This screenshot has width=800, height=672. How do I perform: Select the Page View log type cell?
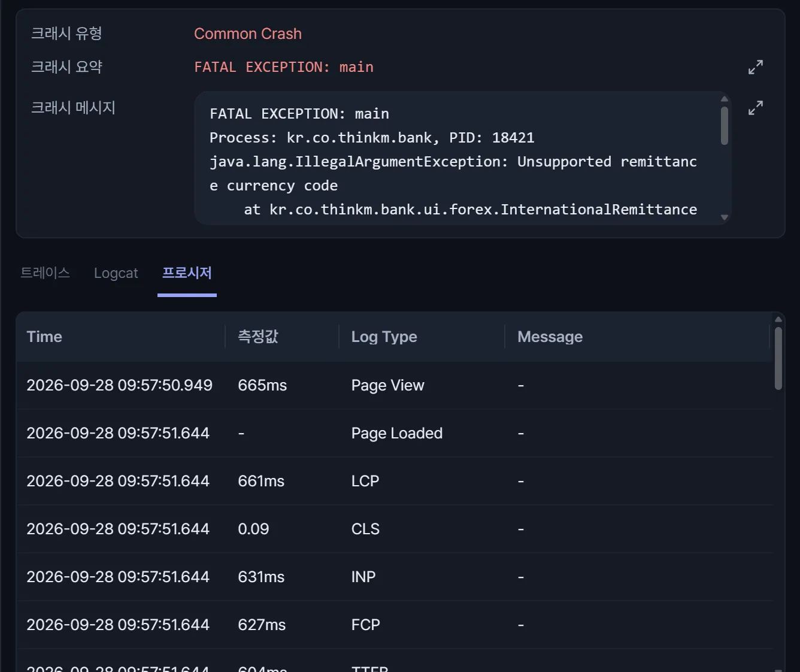[388, 385]
